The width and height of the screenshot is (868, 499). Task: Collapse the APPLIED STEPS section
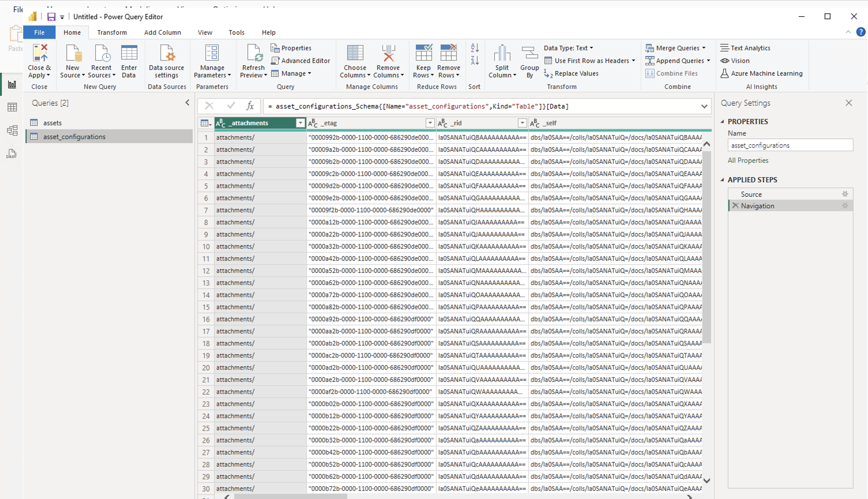[x=722, y=180]
